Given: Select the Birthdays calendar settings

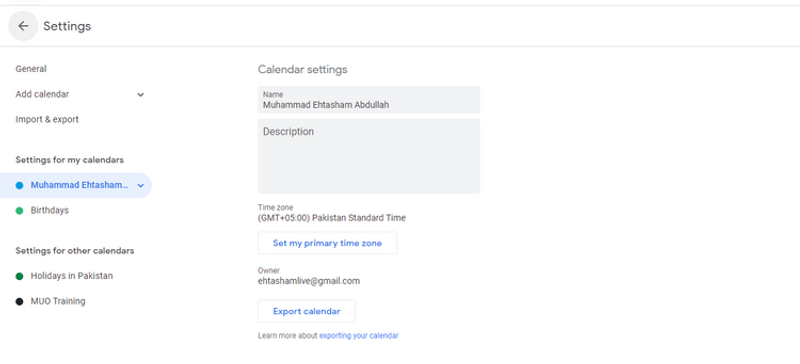Looking at the screenshot, I should pos(49,210).
